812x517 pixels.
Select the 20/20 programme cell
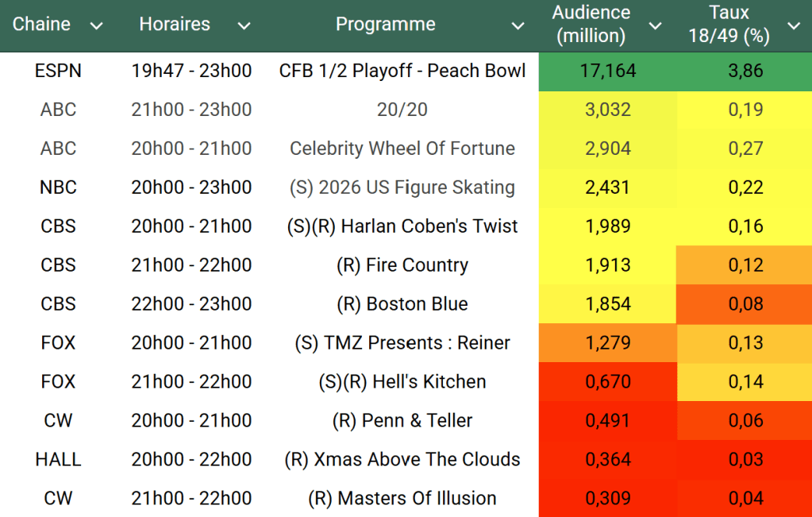(402, 110)
